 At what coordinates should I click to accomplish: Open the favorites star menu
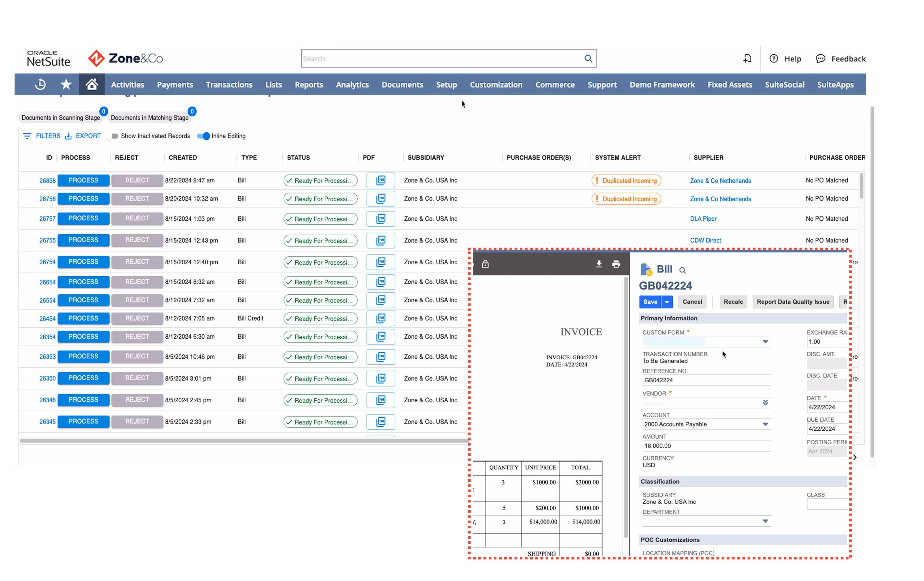point(66,84)
